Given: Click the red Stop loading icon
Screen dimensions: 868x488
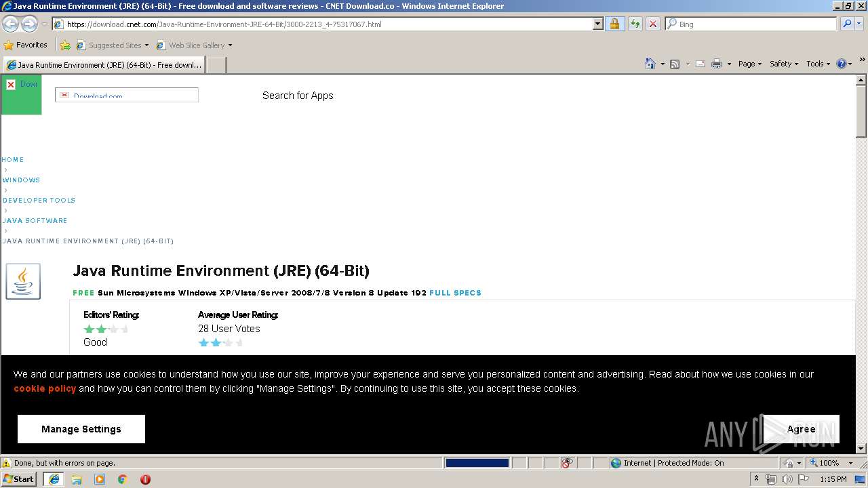Looking at the screenshot, I should point(652,24).
